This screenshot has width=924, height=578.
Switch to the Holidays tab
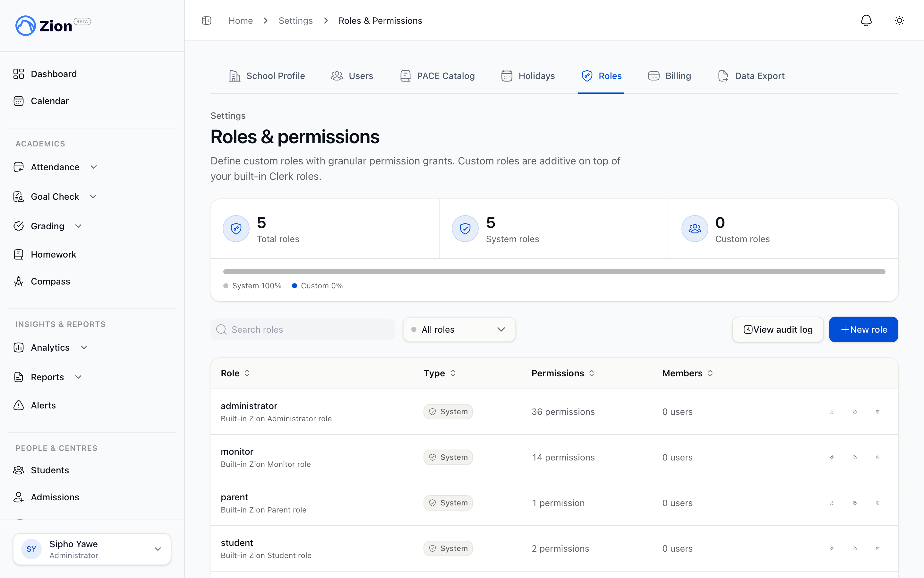(528, 76)
